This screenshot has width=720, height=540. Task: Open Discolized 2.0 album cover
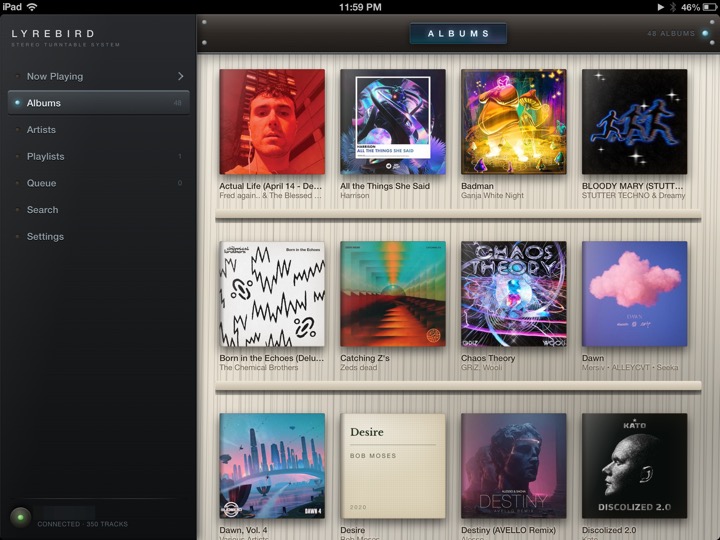(x=635, y=466)
